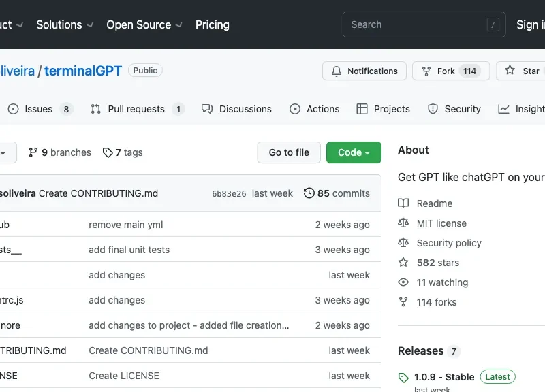Screen dimensions: 545x392
Task: Click the Issues count badge 8
Action: (x=66, y=110)
